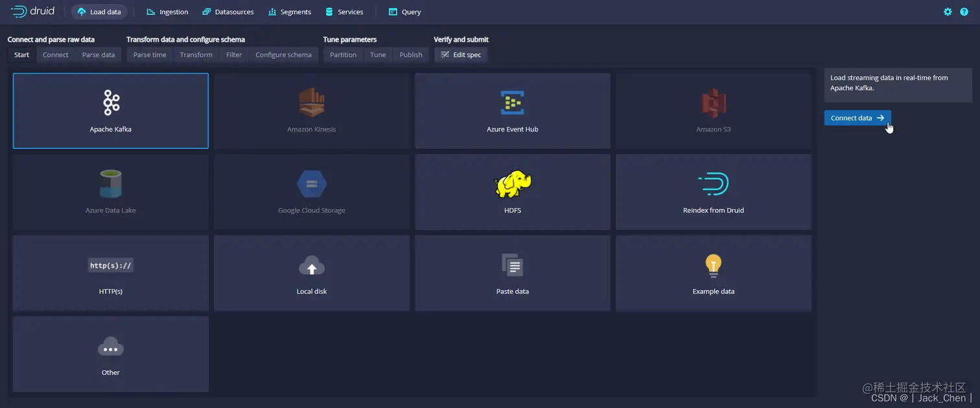980x408 pixels.
Task: Click the Azure Event Hub label
Action: [513, 130]
